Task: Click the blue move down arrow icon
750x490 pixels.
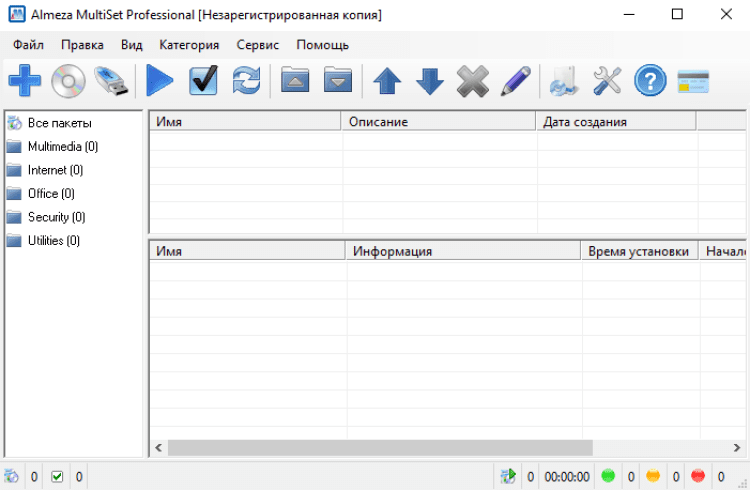Action: click(430, 80)
